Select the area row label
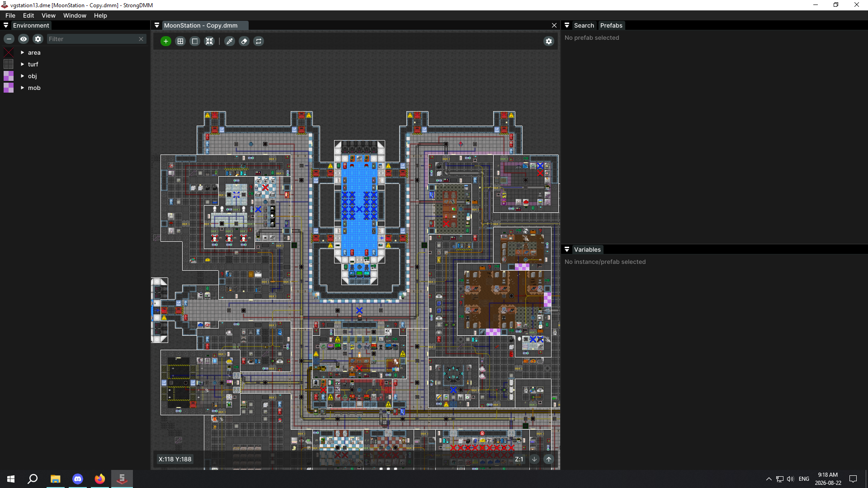The image size is (868, 488). click(x=34, y=52)
